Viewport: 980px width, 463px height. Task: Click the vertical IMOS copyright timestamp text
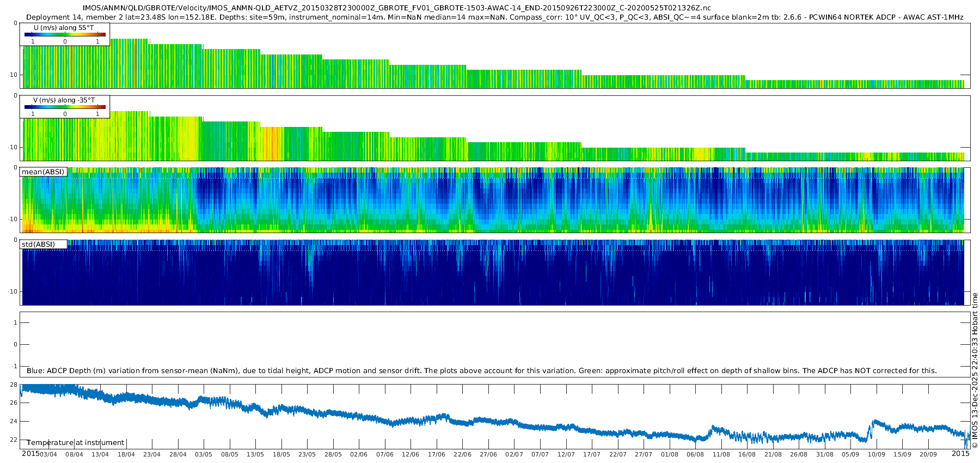click(x=975, y=370)
